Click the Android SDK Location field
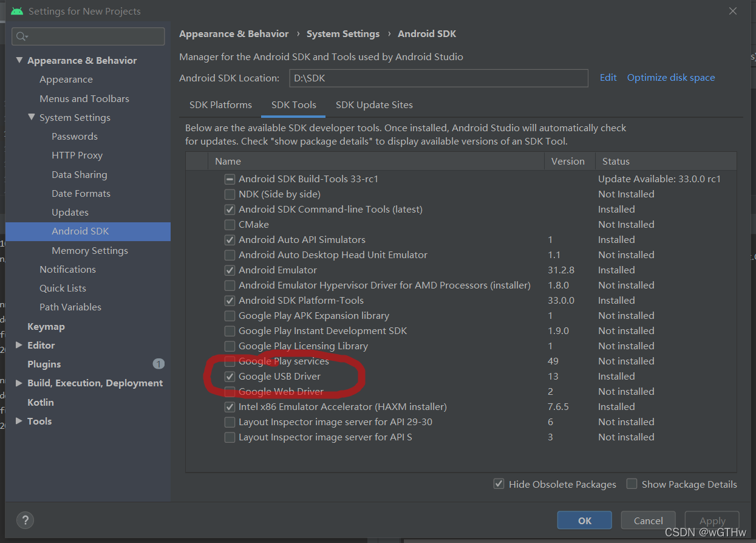The image size is (756, 543). click(x=437, y=78)
